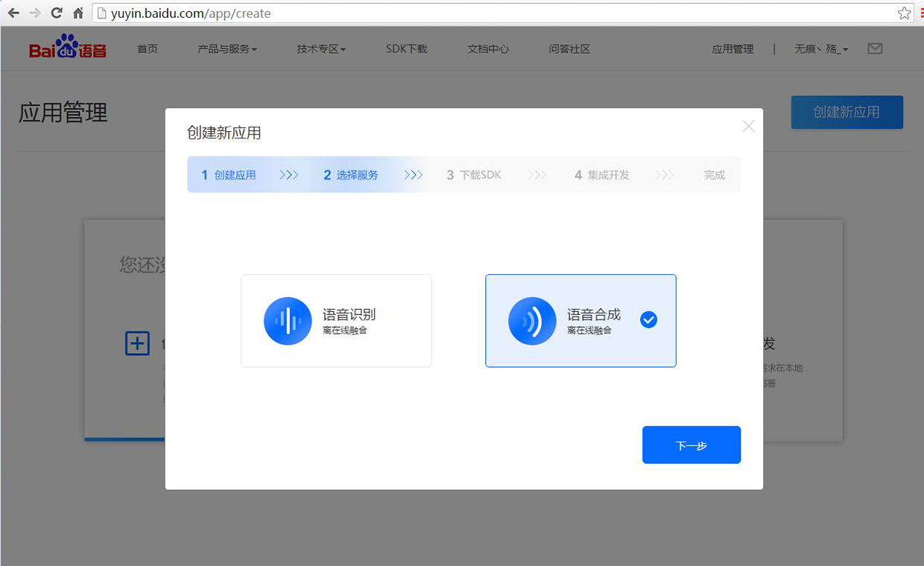The width and height of the screenshot is (924, 566).
Task: Close the 创建新应用 dialog
Action: (748, 126)
